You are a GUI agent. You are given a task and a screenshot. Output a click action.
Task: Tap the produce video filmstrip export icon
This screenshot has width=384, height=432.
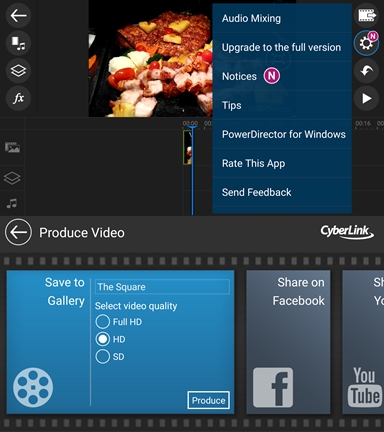(x=366, y=15)
